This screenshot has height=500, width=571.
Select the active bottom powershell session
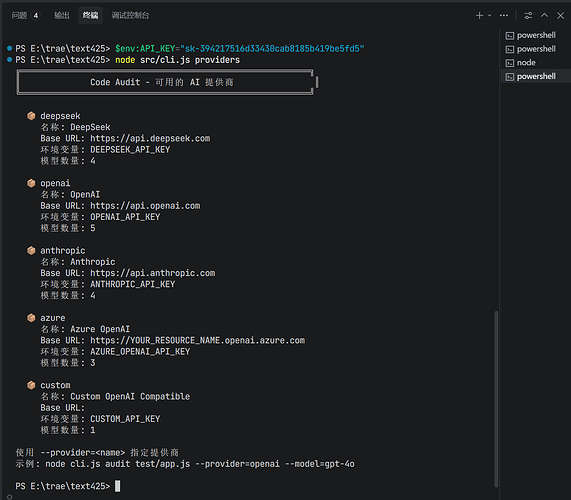532,76
